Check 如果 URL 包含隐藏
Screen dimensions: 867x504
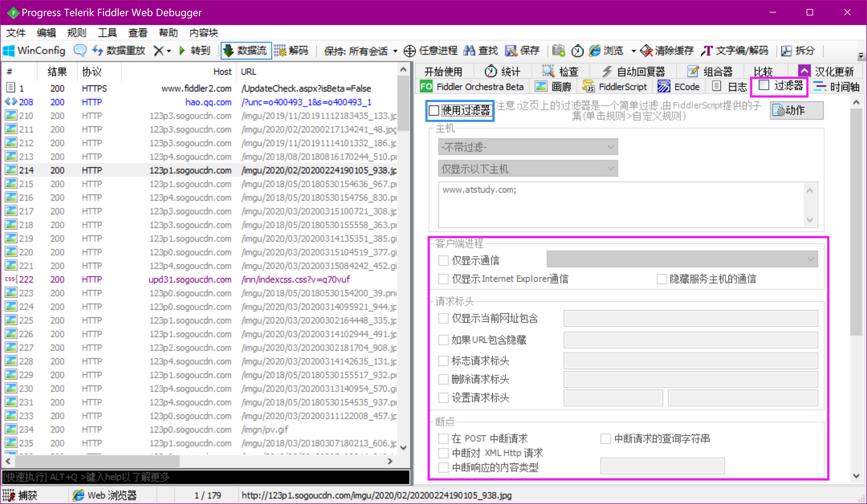[444, 340]
